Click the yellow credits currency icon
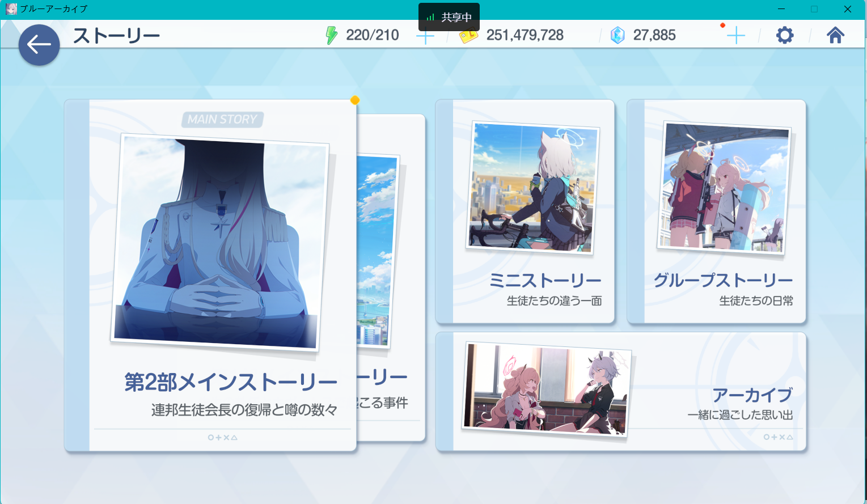The width and height of the screenshot is (867, 504). (x=468, y=36)
